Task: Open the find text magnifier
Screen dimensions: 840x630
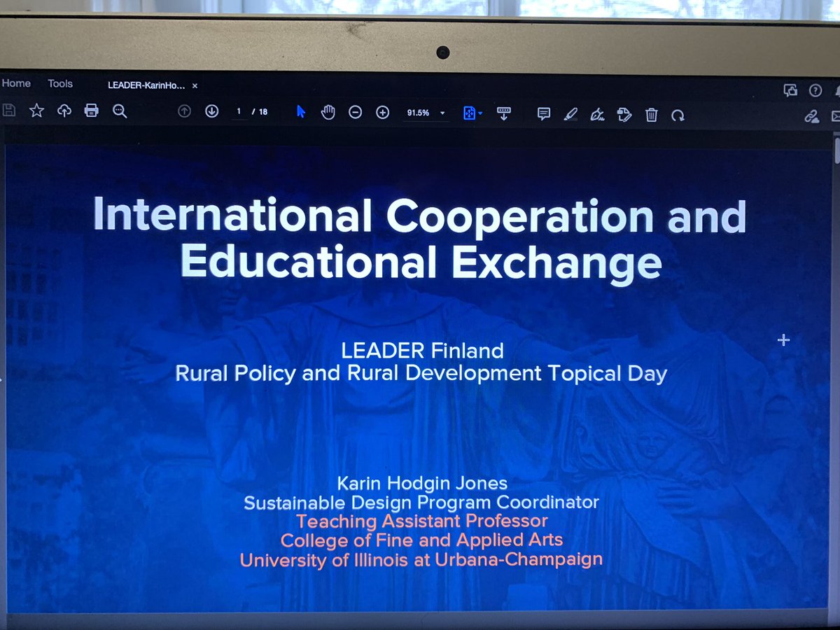Action: coord(120,111)
